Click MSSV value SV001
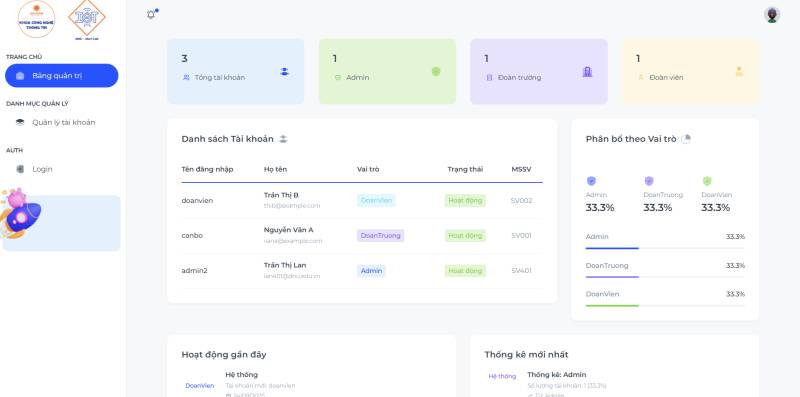This screenshot has width=800, height=397. click(x=521, y=236)
